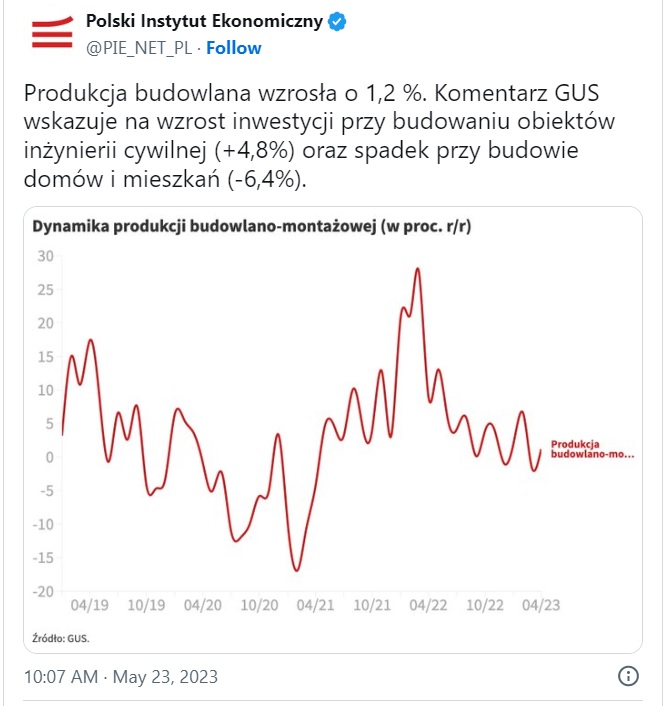Click the 30 value on the y-axis
This screenshot has width=665, height=706.
point(44,255)
